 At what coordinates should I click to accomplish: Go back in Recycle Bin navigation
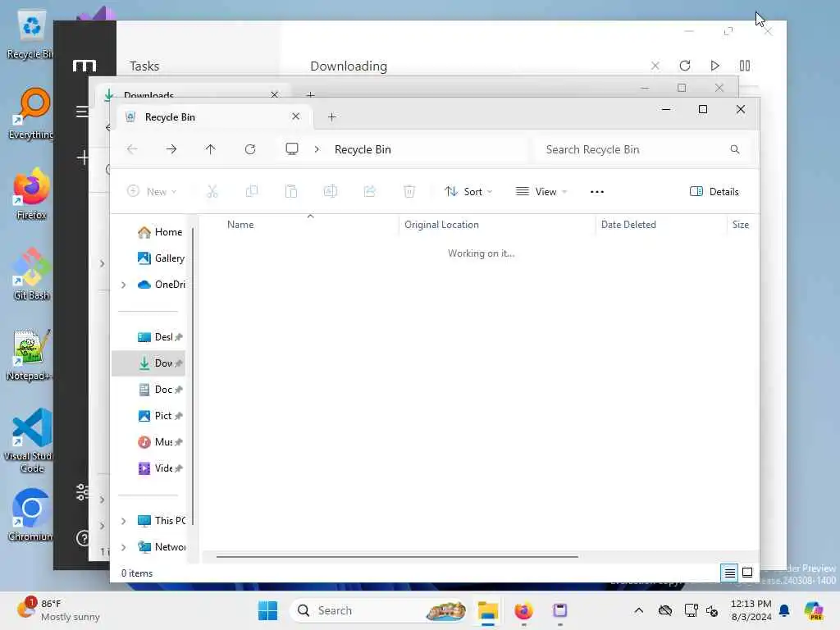132,149
